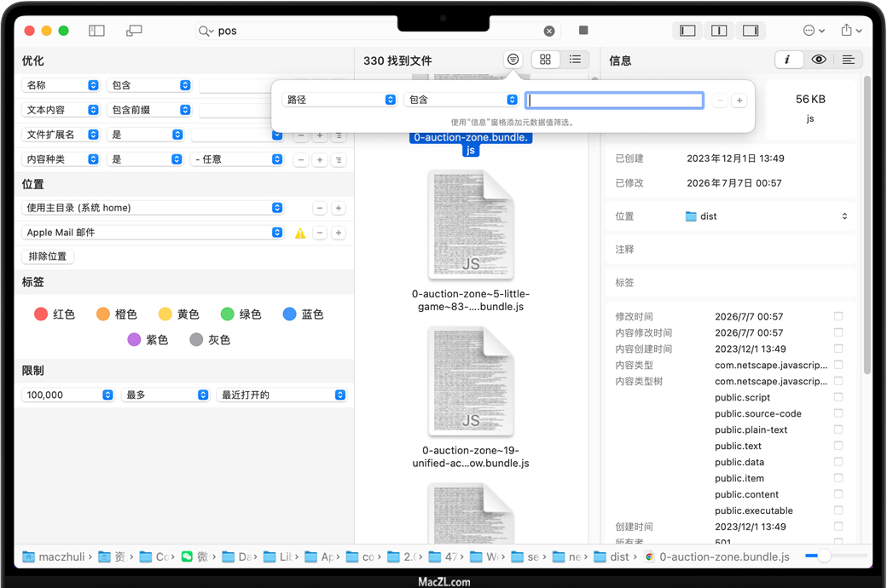Image resolution: width=887 pixels, height=588 pixels.
Task: Tick the checkbox next to public.script
Action: pos(838,397)
